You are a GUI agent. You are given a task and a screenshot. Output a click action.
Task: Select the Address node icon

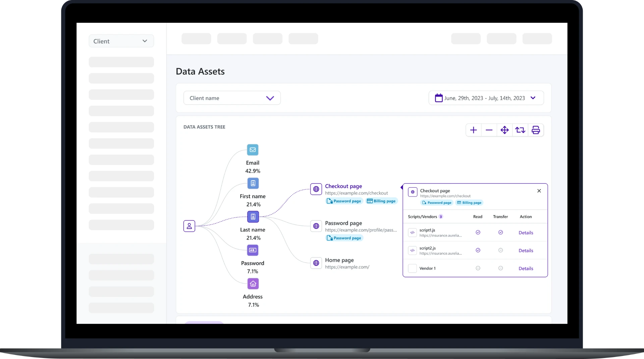[253, 284]
